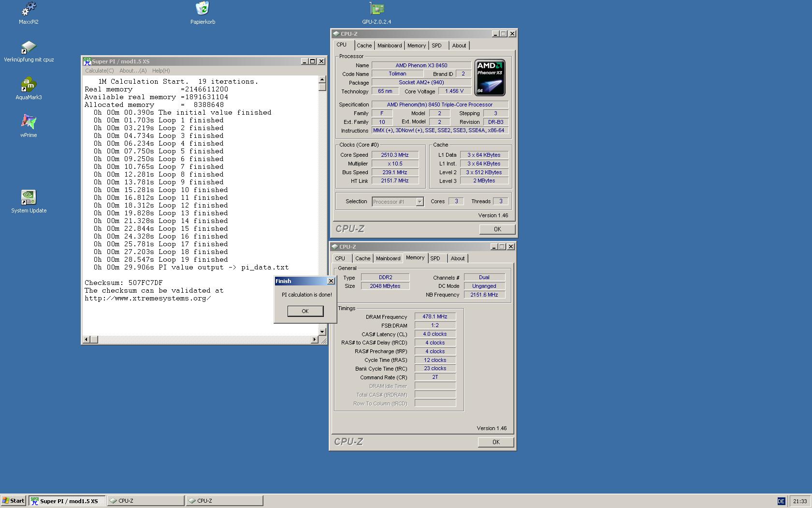Click the taskbar clock showing 21:33
This screenshot has width=812, height=508.
pos(800,501)
